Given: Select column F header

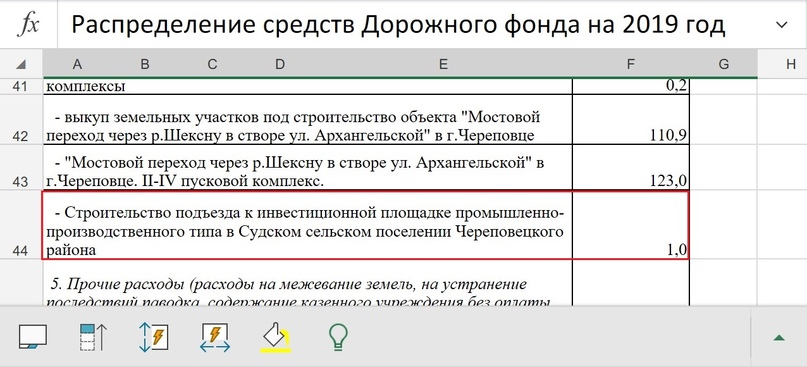Looking at the screenshot, I should click(x=630, y=64).
